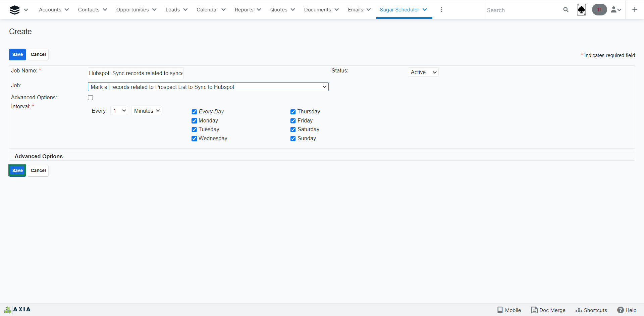The width and height of the screenshot is (644, 316).
Task: Open the Status dropdown showing Active
Action: pyautogui.click(x=423, y=72)
